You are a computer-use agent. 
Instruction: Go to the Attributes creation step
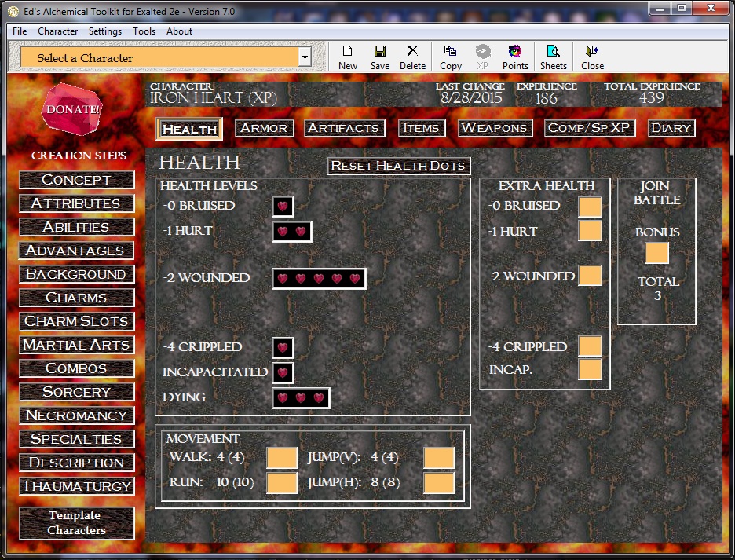pos(76,203)
